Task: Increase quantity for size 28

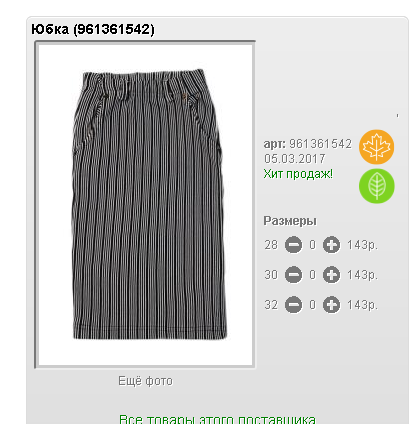Action: click(x=331, y=245)
